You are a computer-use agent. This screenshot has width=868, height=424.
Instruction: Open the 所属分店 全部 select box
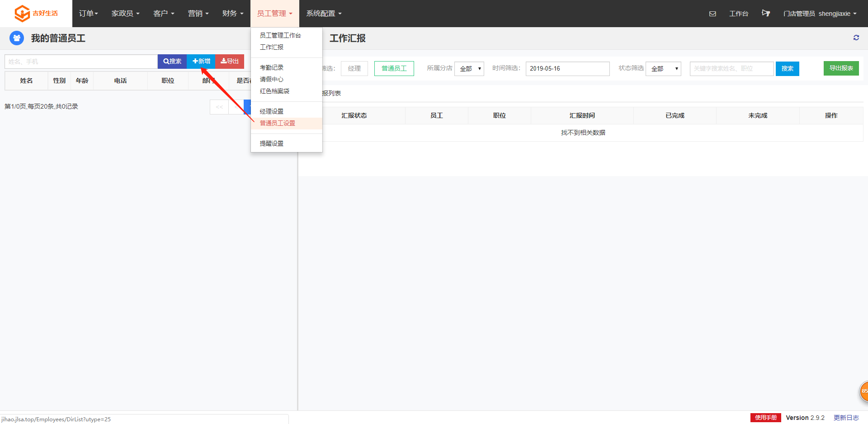[x=469, y=68]
